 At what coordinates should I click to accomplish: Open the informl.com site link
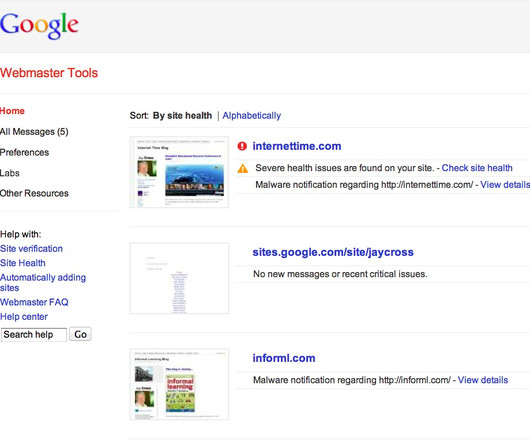click(284, 358)
